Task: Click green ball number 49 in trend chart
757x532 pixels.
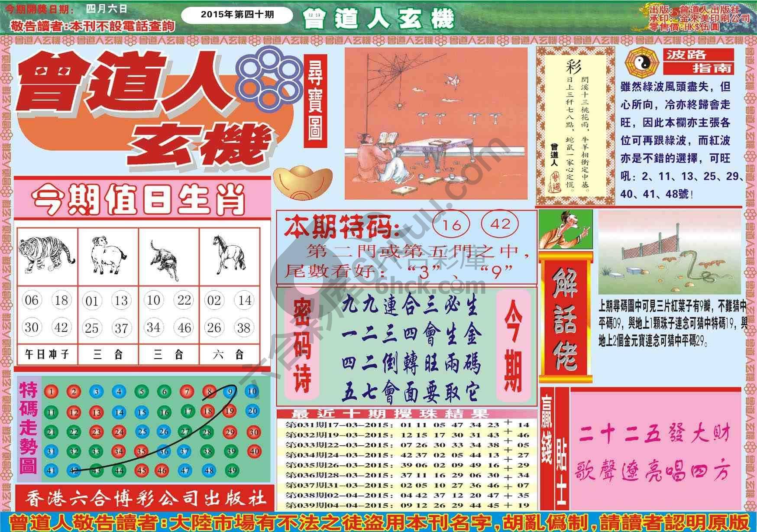Action: [x=232, y=470]
